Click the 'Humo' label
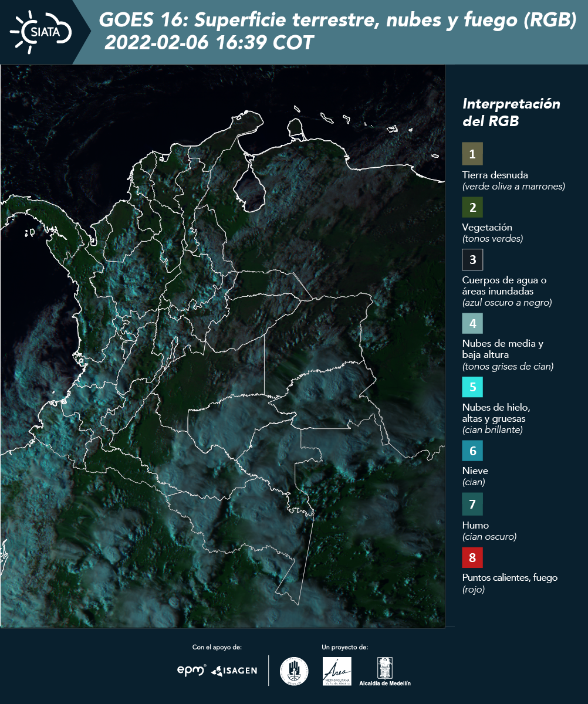Image resolution: width=588 pixels, height=704 pixels. point(475,525)
